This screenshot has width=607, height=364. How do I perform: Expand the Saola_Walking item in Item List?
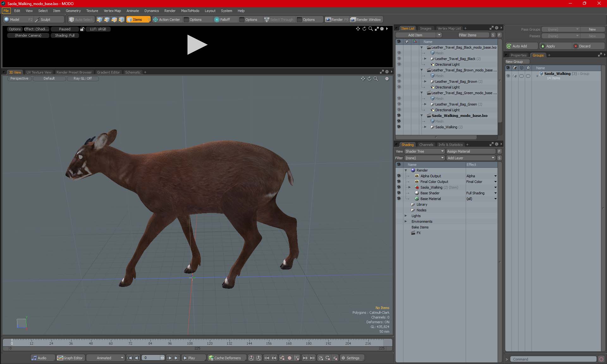(425, 127)
